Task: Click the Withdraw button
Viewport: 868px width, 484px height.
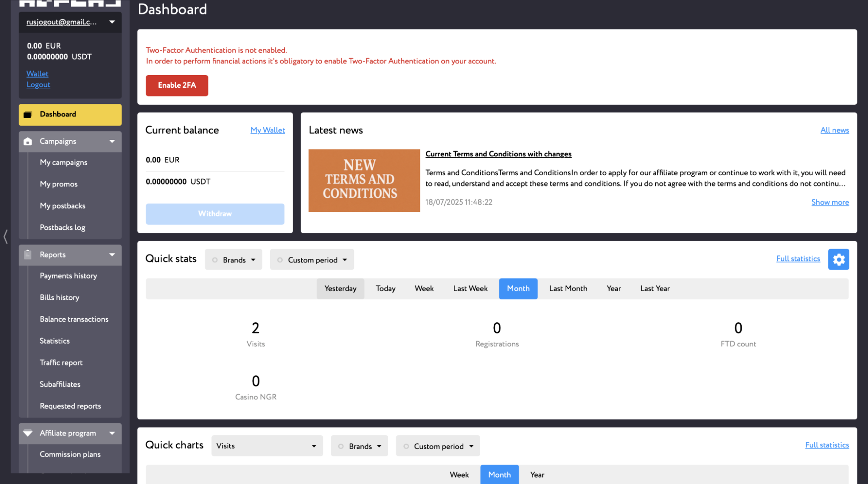Action: (215, 214)
